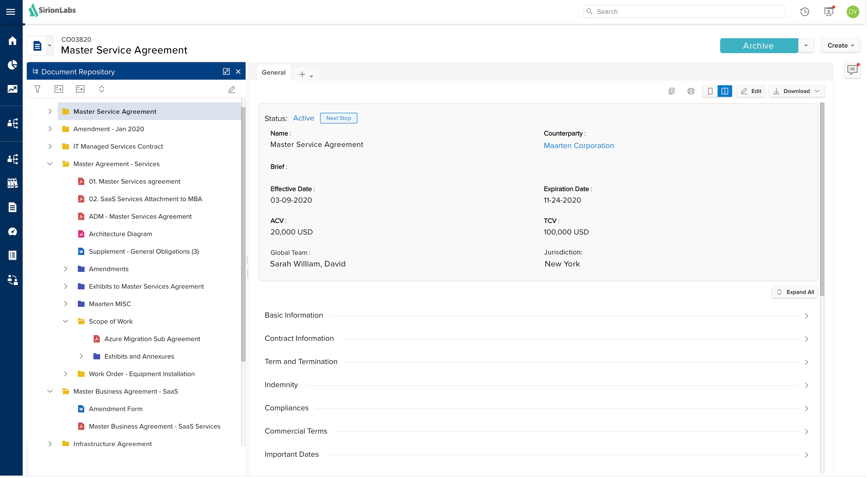Collapse the Master Agreement - Services folder
Viewport: 868px width, 478px height.
click(x=50, y=164)
